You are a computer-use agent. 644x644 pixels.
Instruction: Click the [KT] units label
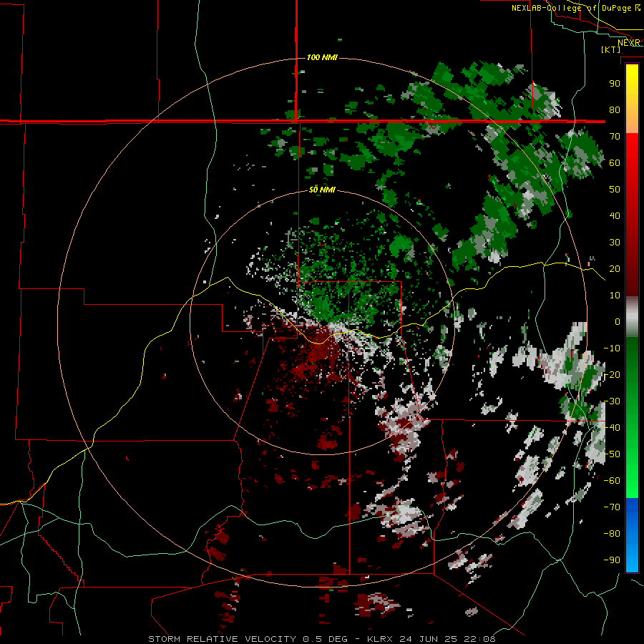(x=611, y=49)
